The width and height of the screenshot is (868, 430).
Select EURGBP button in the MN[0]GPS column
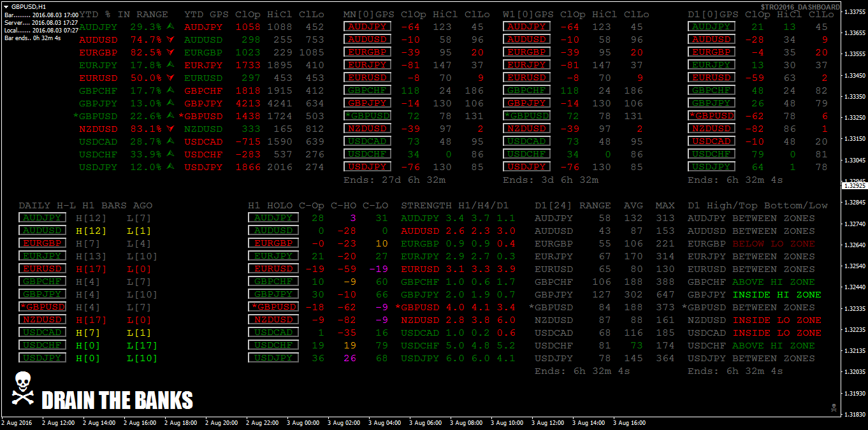pyautogui.click(x=367, y=52)
